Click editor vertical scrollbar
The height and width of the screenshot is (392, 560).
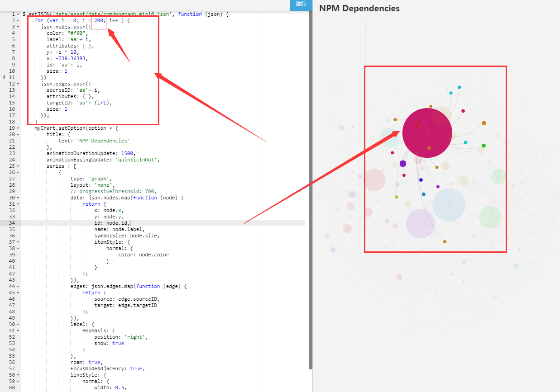pos(310,190)
